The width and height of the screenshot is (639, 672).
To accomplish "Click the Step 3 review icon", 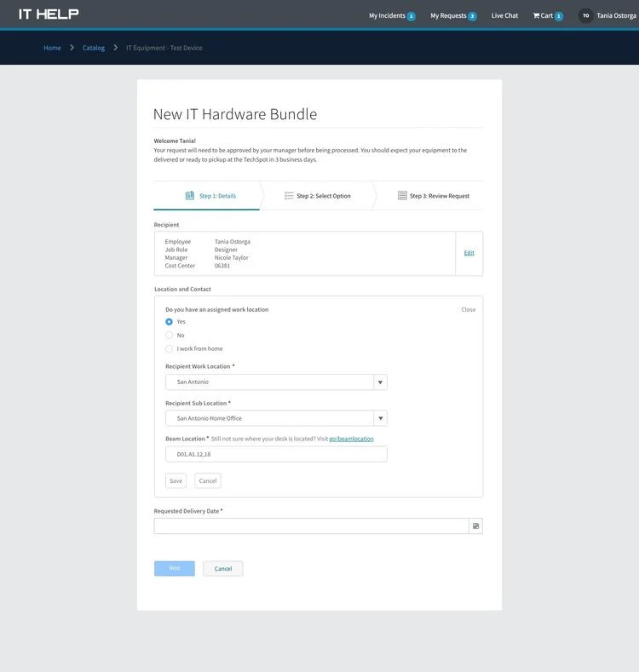I will click(402, 195).
